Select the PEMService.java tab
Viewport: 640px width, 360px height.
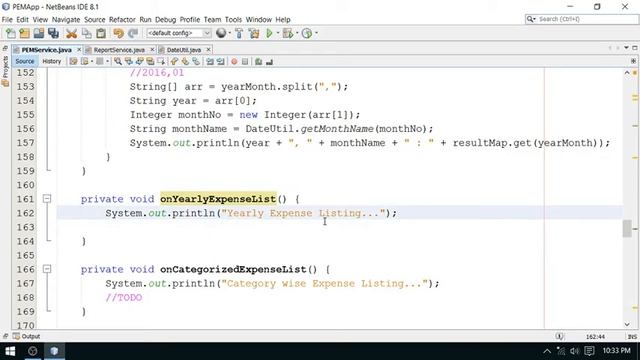(46, 50)
